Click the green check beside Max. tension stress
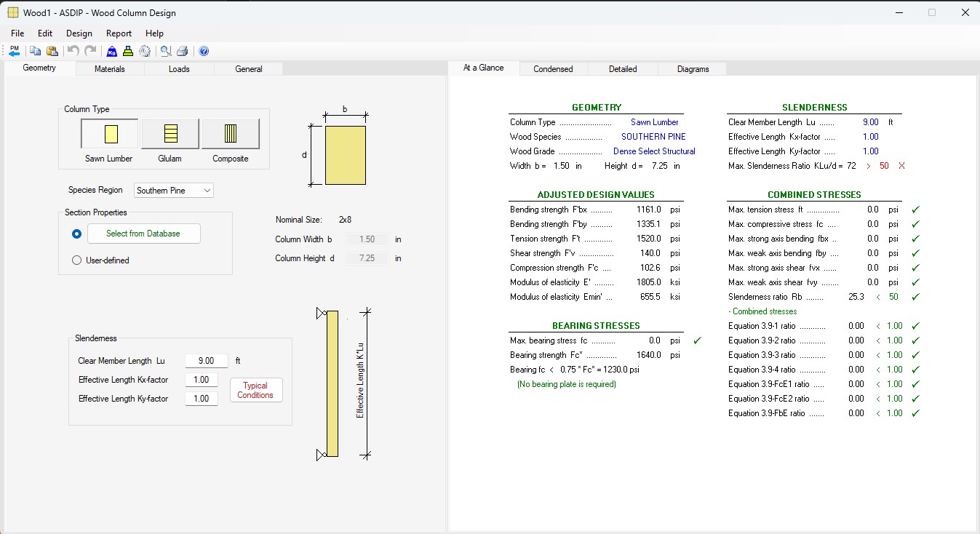Screen dimensions: 980x534 point(916,210)
